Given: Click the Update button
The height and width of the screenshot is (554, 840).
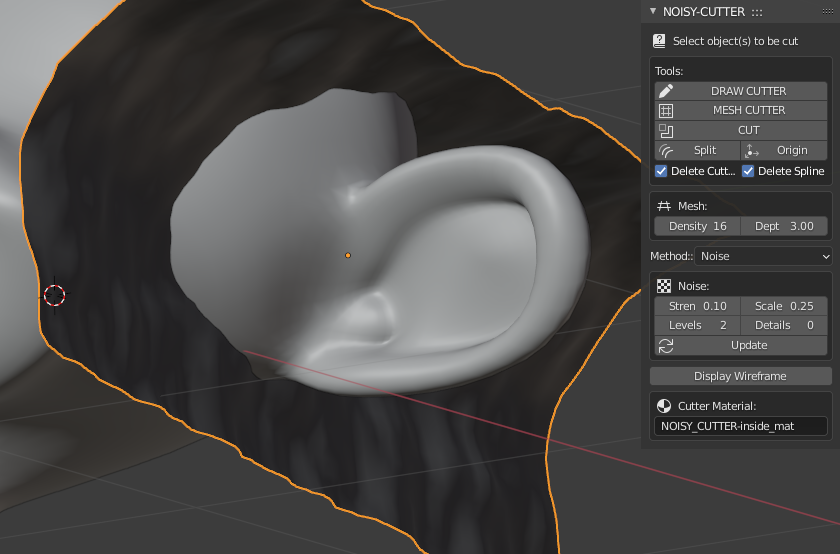Looking at the screenshot, I should (x=741, y=346).
